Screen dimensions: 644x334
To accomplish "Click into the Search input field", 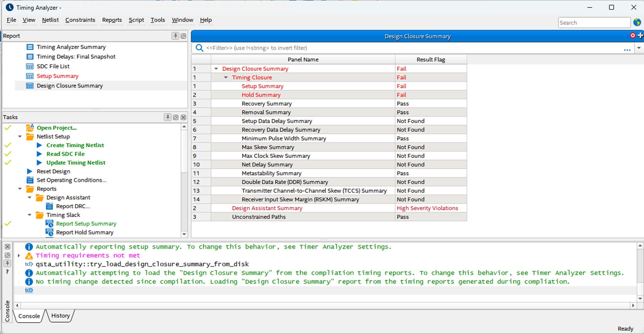I will [x=594, y=23].
